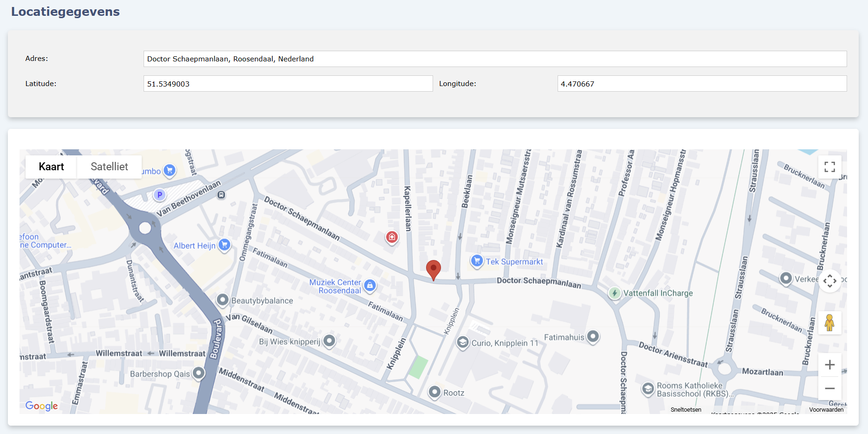The height and width of the screenshot is (434, 868).
Task: Click the Vattenfall InCharge charging icon
Action: (615, 293)
